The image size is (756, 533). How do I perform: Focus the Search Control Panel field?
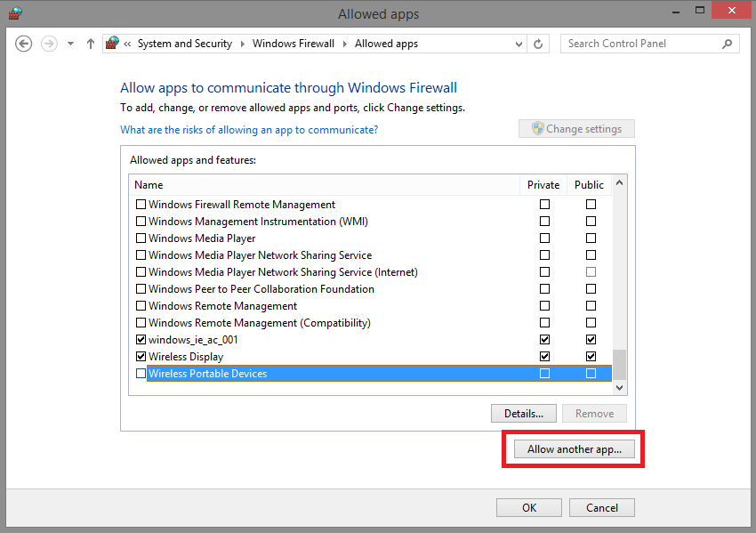(649, 44)
